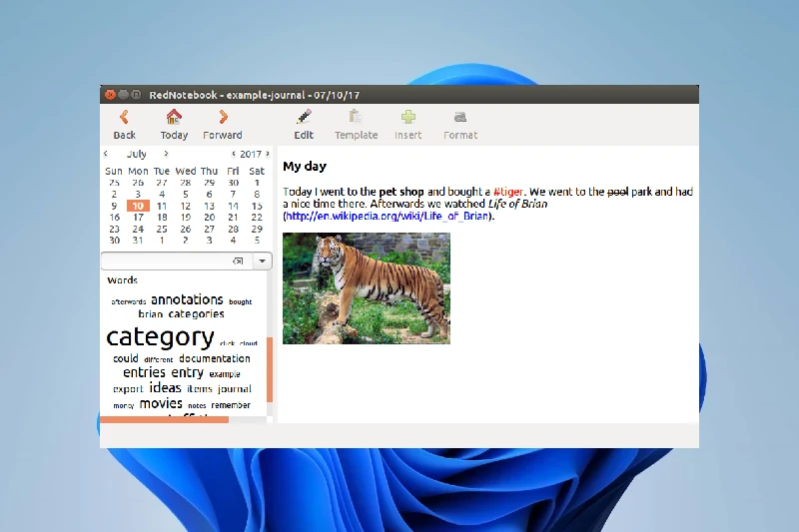Click the word 'brian' in the cloud
799x532 pixels.
coord(151,314)
